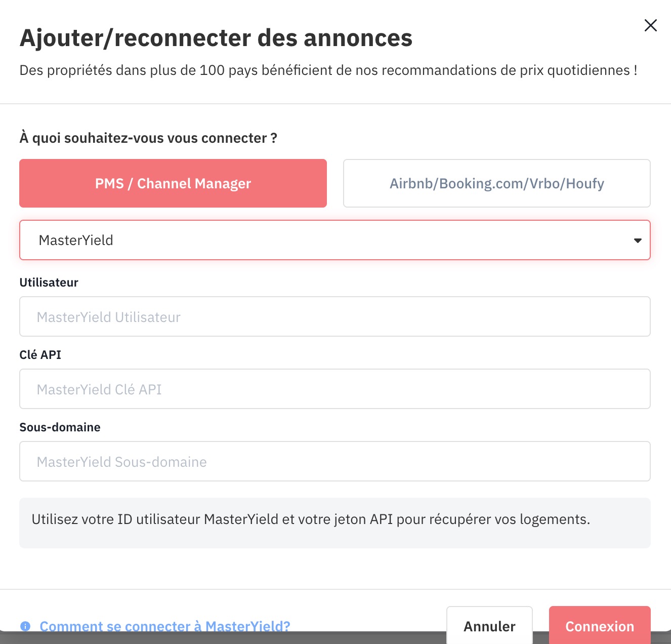The width and height of the screenshot is (671, 644).
Task: Switch to the Airbnb/Booking.com/Vrbo/Houfy tab
Action: (x=497, y=183)
